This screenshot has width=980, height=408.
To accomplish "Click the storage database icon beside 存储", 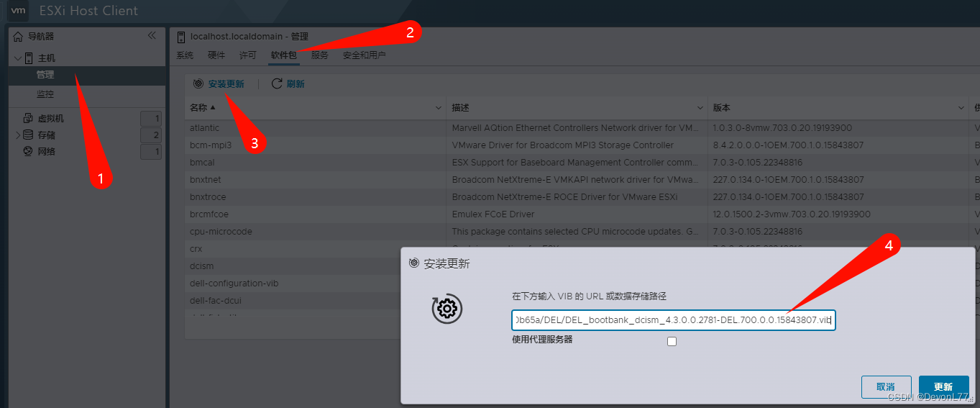I will tap(28, 135).
